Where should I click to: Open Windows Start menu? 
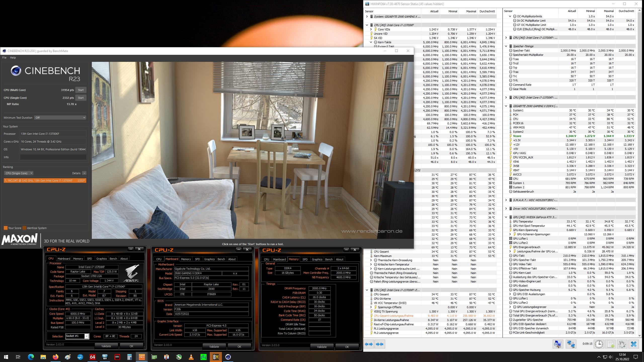(x=6, y=357)
